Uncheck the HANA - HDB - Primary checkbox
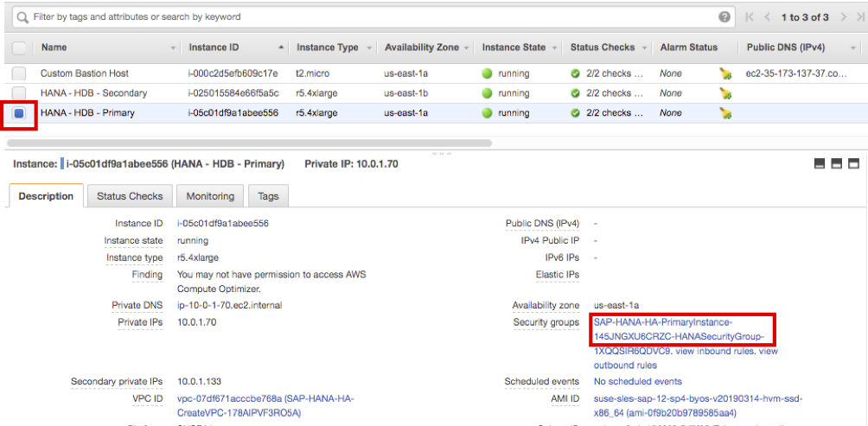 [19, 113]
